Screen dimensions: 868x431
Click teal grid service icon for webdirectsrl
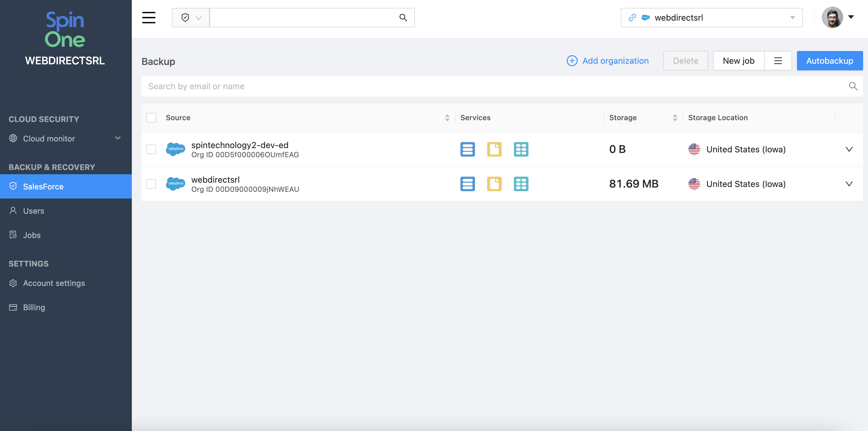[521, 184]
